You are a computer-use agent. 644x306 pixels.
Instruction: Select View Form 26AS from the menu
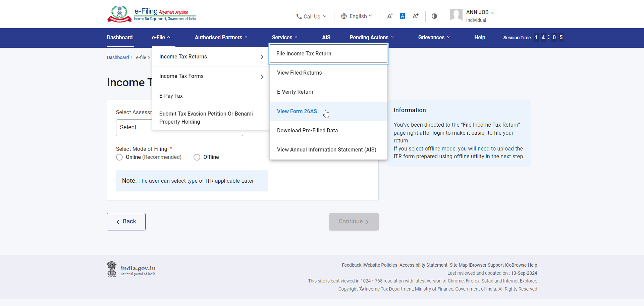(x=297, y=111)
